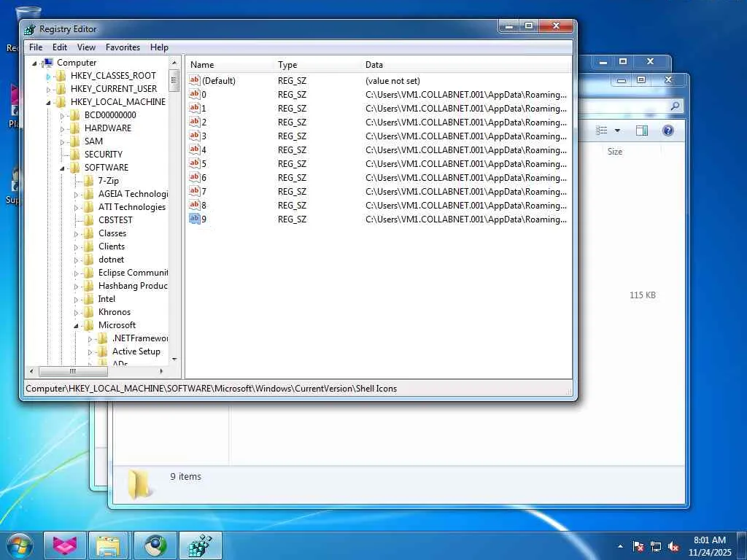Expand the HKEY_CURRENT_USER arrow
This screenshot has height=560, width=747.
point(48,89)
